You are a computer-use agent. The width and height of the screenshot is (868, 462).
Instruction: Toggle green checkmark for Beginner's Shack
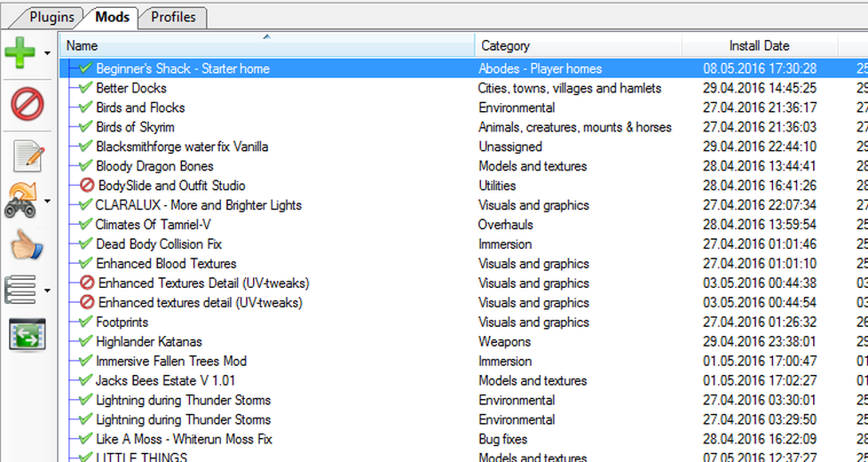(x=85, y=68)
